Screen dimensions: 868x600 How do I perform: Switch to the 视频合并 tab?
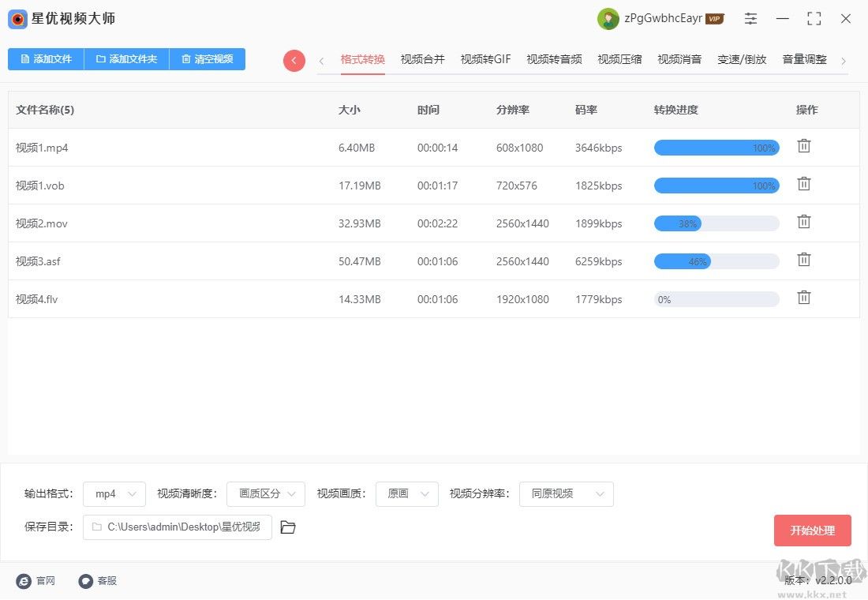[x=422, y=58]
